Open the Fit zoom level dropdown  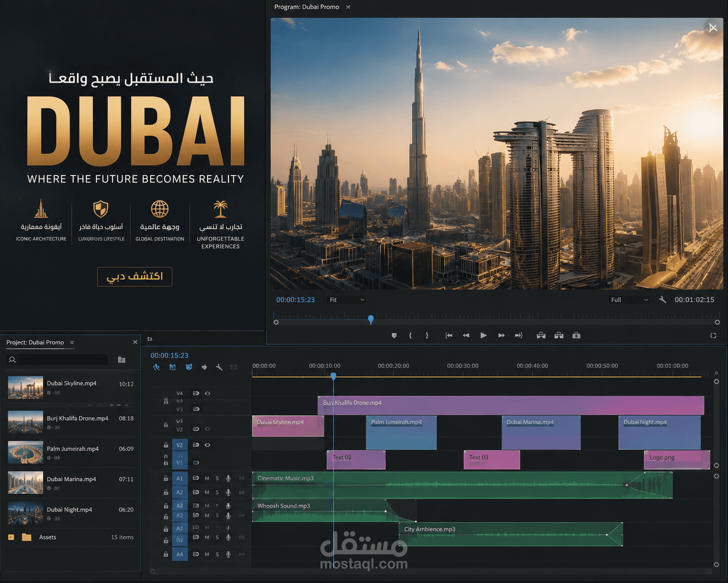point(346,300)
